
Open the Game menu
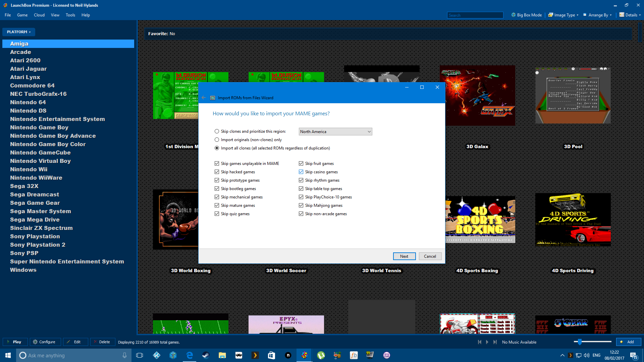coord(22,15)
